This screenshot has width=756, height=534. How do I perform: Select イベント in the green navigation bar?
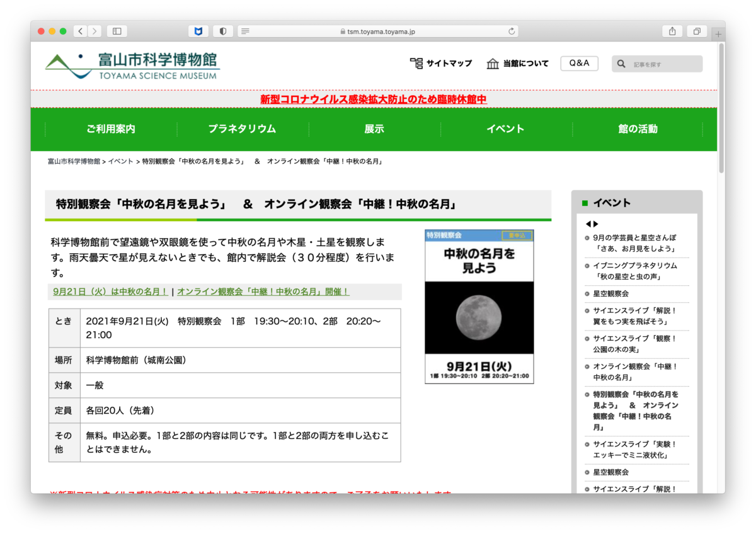505,129
